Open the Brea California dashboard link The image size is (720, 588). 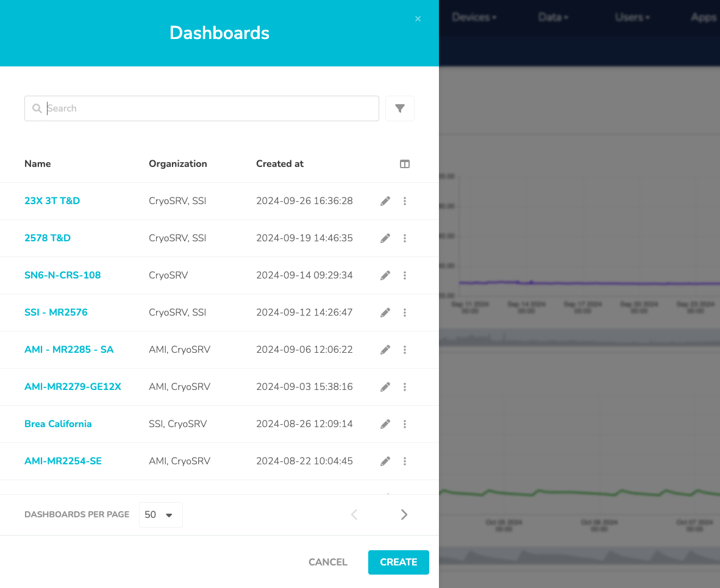[x=58, y=424]
